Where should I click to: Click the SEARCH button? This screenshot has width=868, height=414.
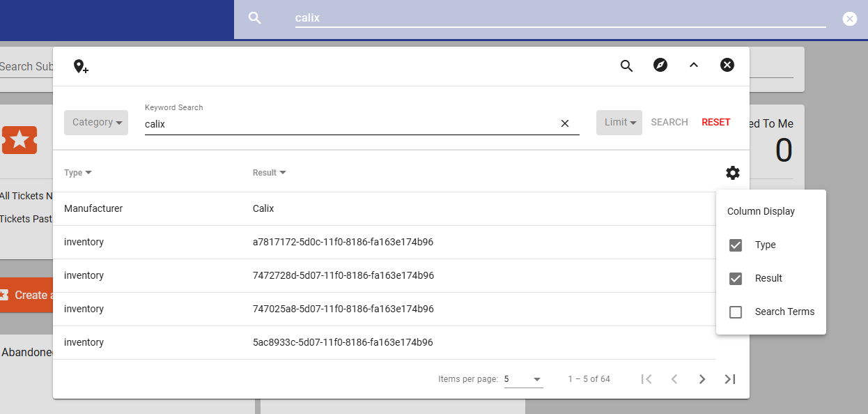point(669,122)
